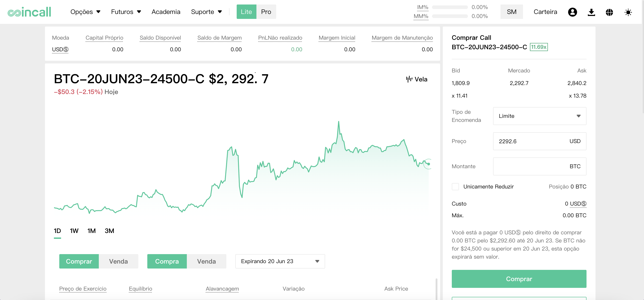
Task: Click the MM% label
Action: pyautogui.click(x=421, y=16)
